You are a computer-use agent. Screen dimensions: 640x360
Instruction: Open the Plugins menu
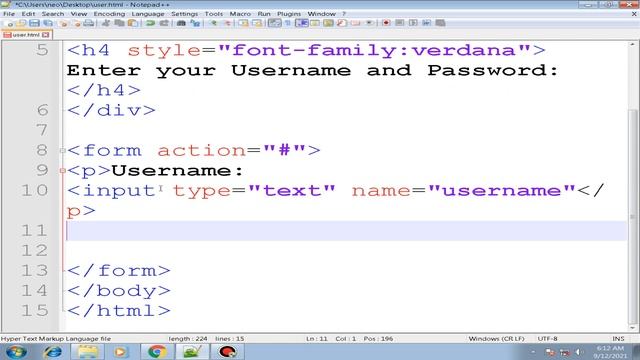[289, 14]
